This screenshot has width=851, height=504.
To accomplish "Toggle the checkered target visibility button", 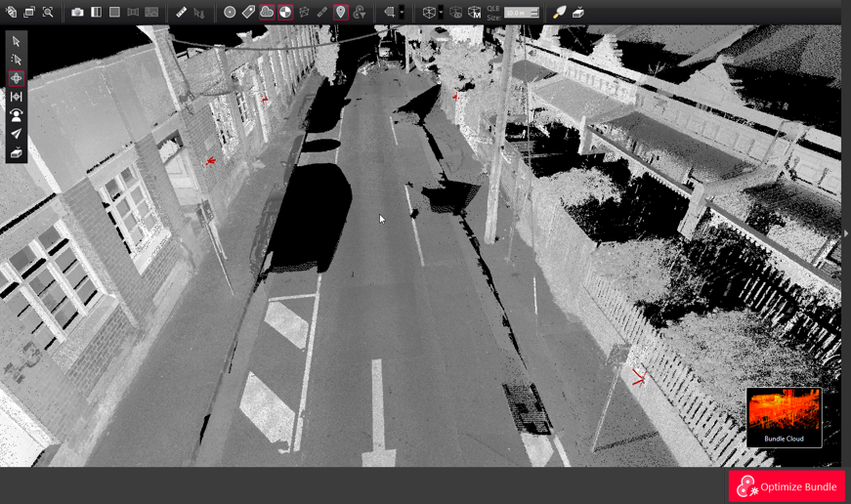I will point(285,13).
